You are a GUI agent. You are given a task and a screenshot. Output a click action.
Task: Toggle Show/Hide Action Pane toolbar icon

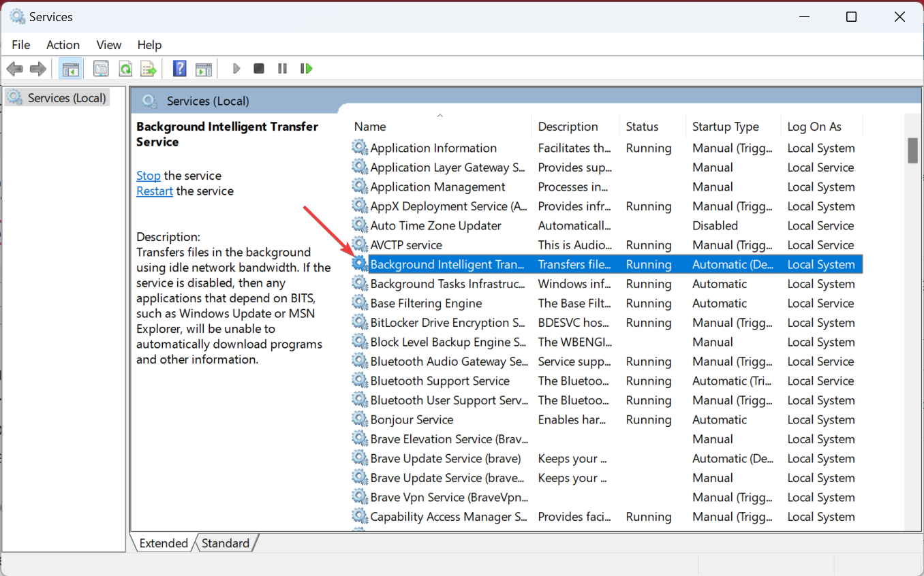pos(204,69)
